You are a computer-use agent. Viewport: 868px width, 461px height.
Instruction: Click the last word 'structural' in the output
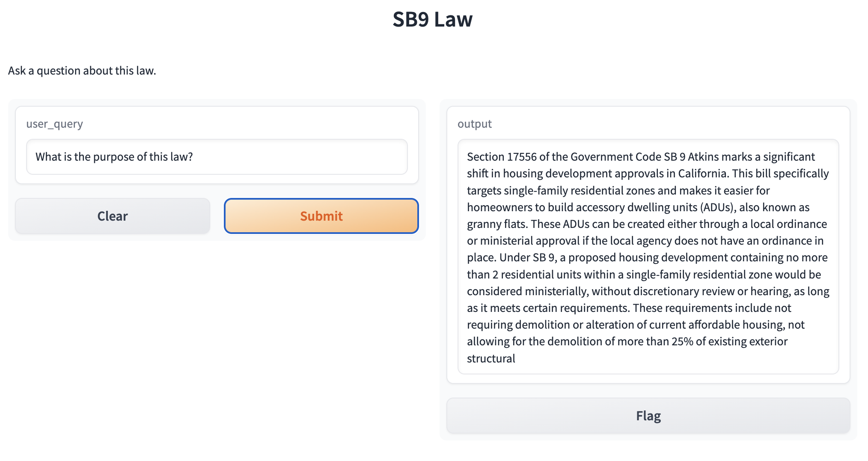tap(491, 359)
